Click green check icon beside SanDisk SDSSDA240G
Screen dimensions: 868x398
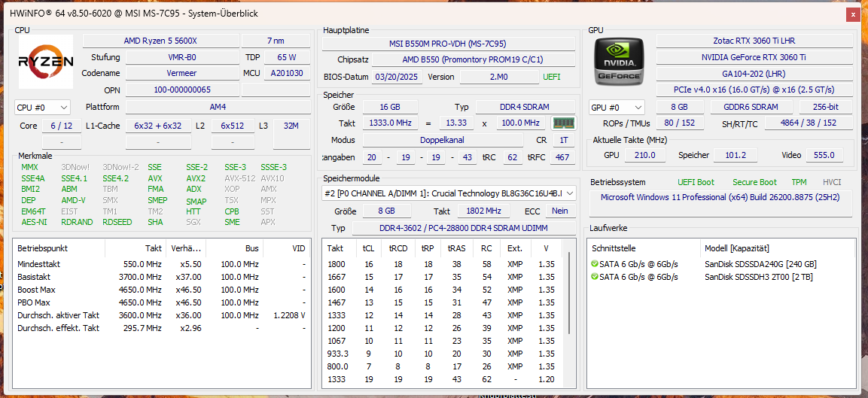click(x=595, y=264)
